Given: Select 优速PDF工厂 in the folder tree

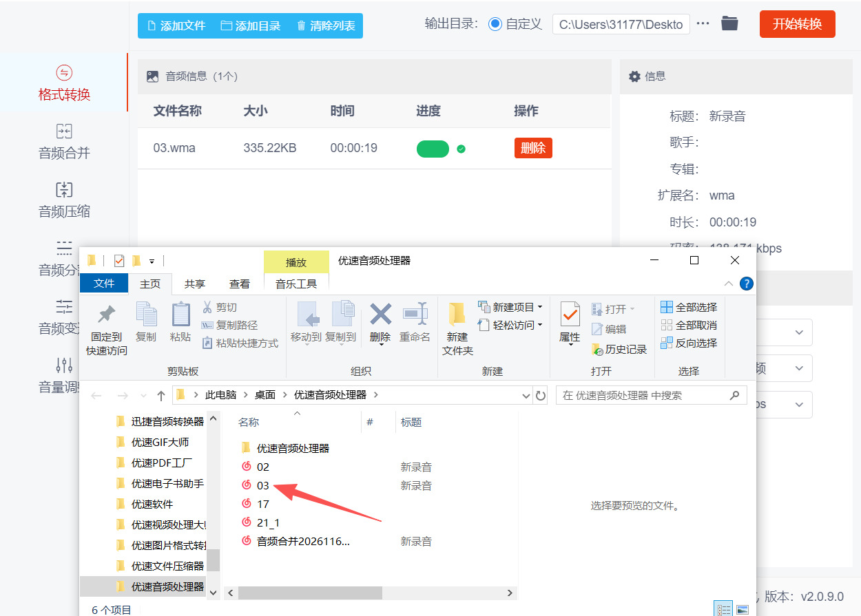Looking at the screenshot, I should coord(162,463).
